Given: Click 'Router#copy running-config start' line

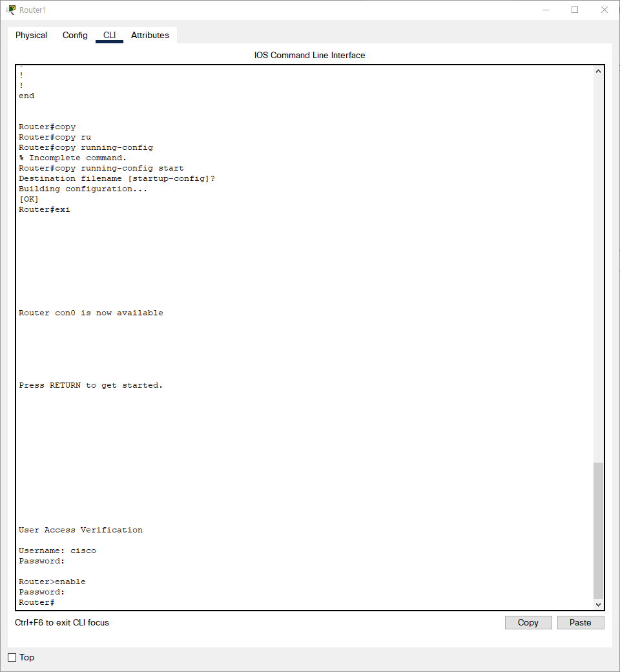Looking at the screenshot, I should coord(101,168).
